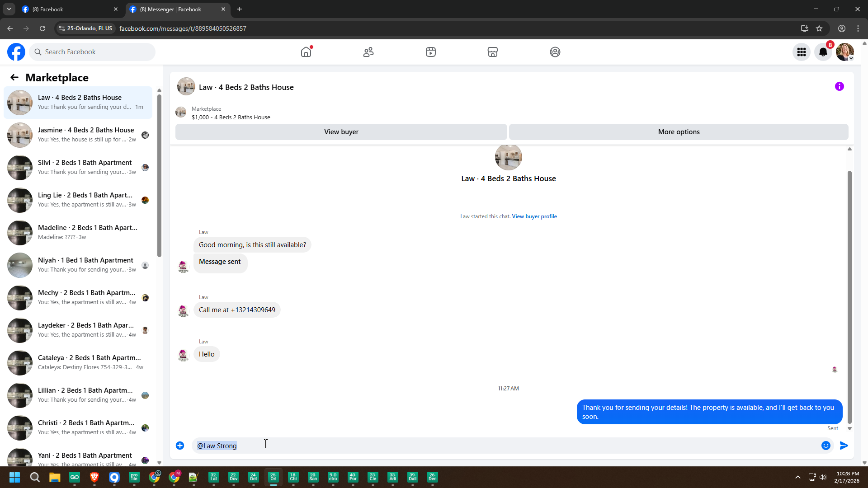Screen dimensions: 868x488
Task: Expand the account profile picture menu
Action: pyautogui.click(x=845, y=52)
